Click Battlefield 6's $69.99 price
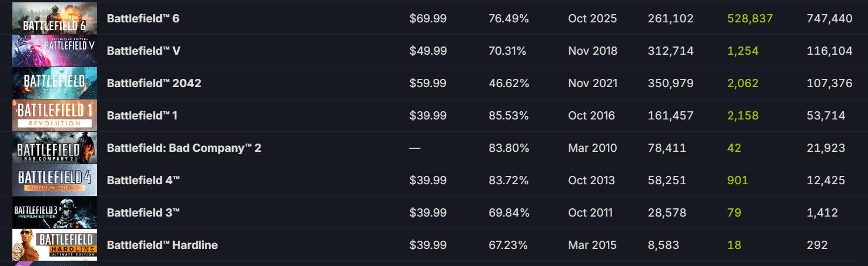 (428, 18)
